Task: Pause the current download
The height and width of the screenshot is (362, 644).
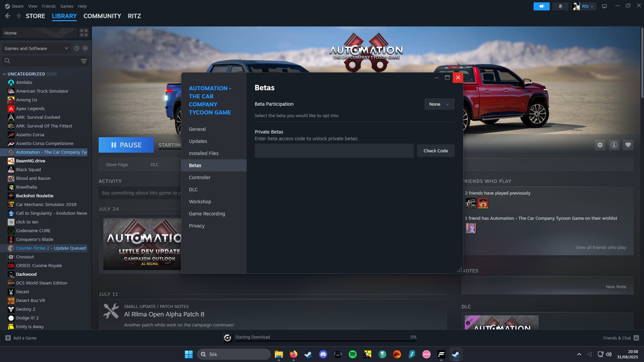Action: (x=126, y=145)
